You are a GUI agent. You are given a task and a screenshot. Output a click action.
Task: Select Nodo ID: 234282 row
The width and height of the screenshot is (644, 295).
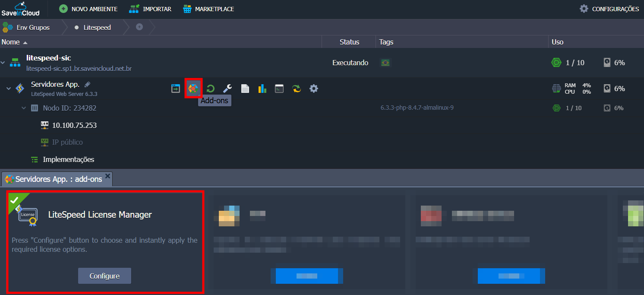click(x=69, y=108)
